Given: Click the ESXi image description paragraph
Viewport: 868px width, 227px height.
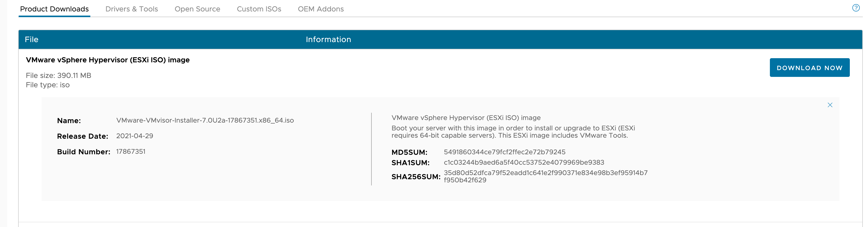Looking at the screenshot, I should [x=512, y=131].
